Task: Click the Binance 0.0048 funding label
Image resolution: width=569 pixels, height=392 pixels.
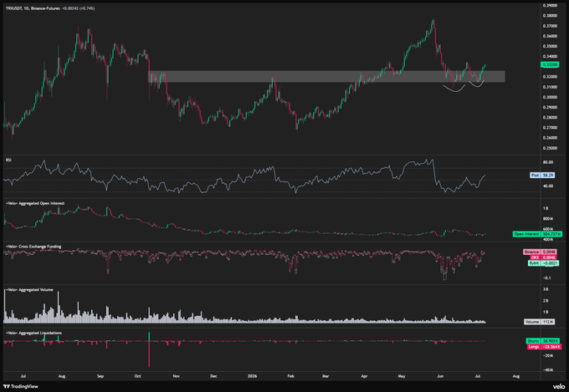Action: (x=540, y=252)
